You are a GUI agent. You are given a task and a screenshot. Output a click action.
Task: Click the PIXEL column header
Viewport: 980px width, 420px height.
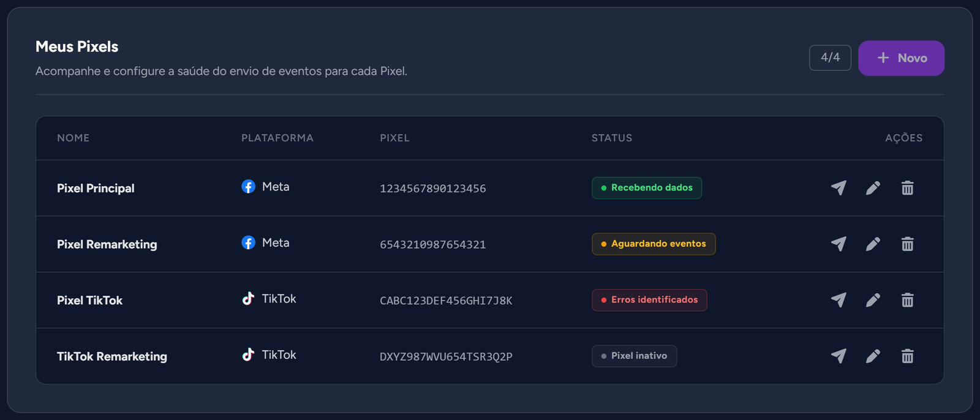[394, 138]
